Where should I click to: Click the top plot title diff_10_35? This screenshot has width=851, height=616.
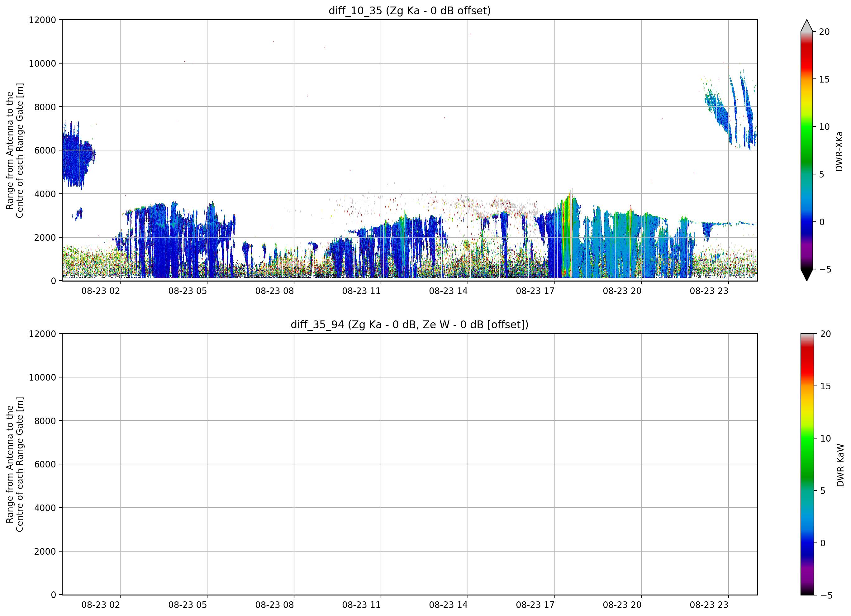point(409,11)
